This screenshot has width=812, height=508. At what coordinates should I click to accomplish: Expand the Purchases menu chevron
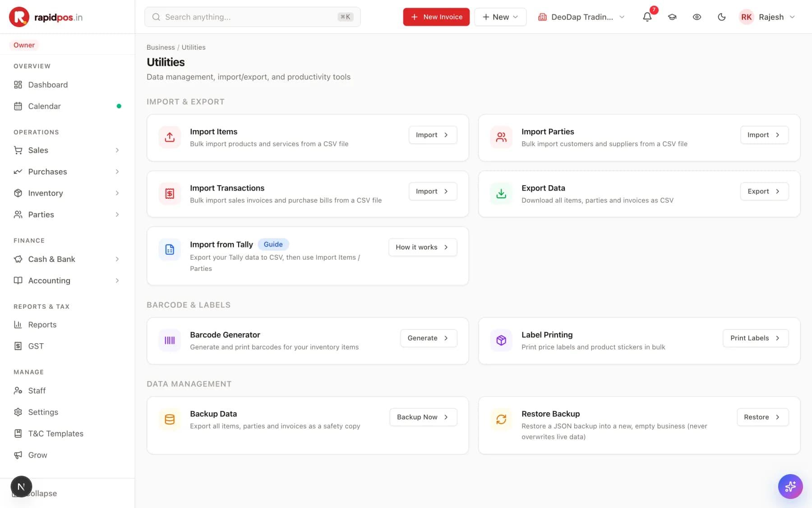pyautogui.click(x=117, y=172)
